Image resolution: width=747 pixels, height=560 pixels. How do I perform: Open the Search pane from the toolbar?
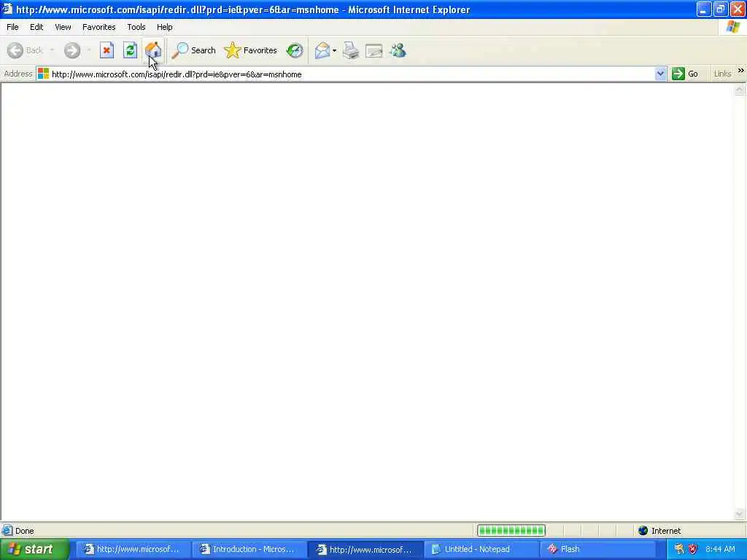pyautogui.click(x=193, y=50)
